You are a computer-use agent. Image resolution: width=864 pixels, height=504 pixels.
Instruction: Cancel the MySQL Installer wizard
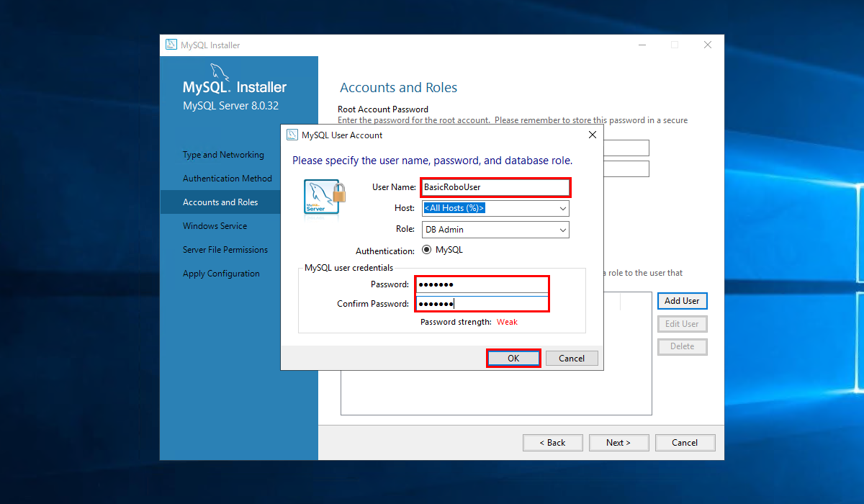click(x=685, y=443)
